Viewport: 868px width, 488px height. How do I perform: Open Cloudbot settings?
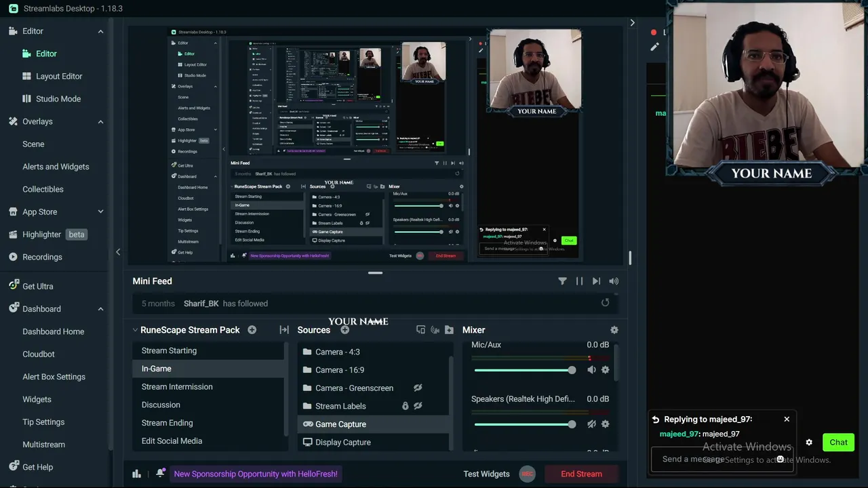tap(39, 354)
